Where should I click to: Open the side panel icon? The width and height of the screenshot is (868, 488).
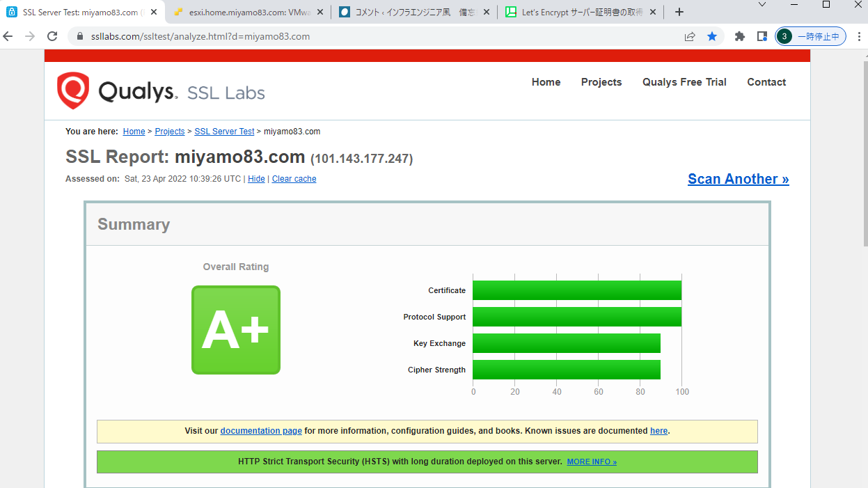[x=762, y=36]
